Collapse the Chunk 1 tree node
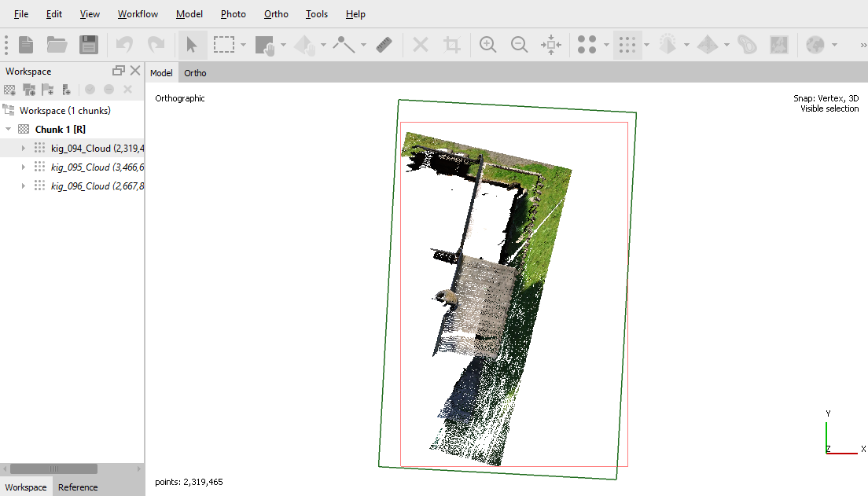This screenshot has width=868, height=496. point(9,130)
